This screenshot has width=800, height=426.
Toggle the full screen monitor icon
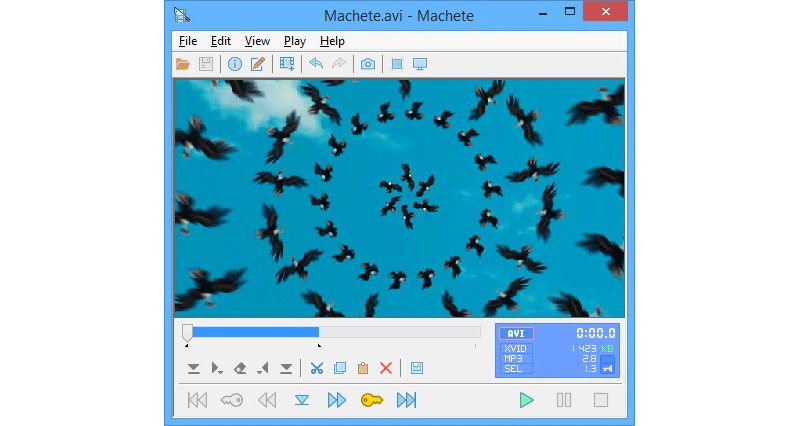click(x=420, y=64)
